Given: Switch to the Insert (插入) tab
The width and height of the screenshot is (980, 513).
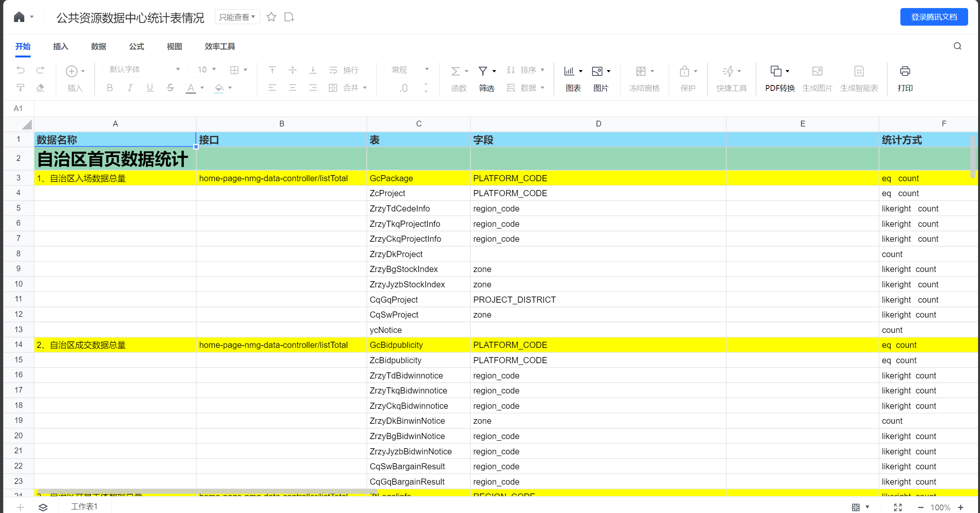Looking at the screenshot, I should coord(60,46).
